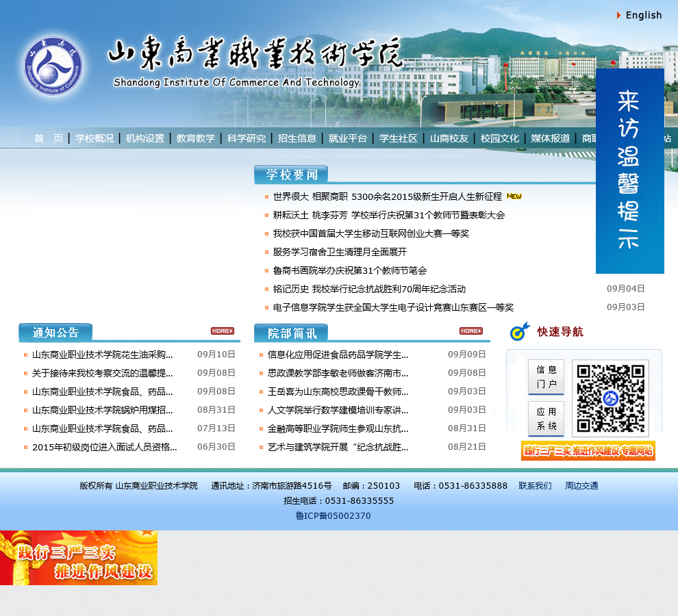
Task: Click the QR code image
Action: [611, 398]
